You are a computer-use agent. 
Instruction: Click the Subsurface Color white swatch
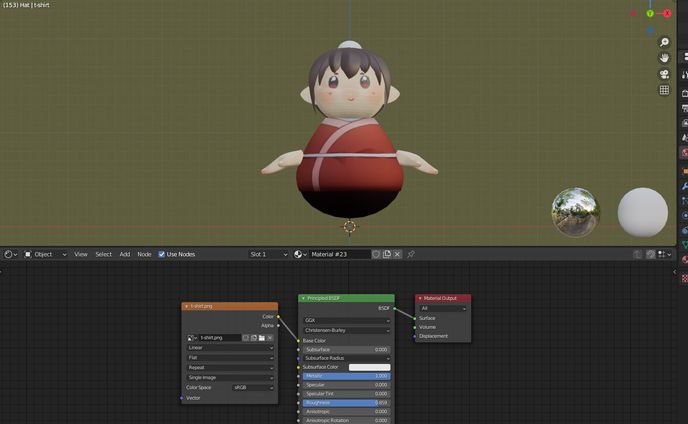[369, 367]
